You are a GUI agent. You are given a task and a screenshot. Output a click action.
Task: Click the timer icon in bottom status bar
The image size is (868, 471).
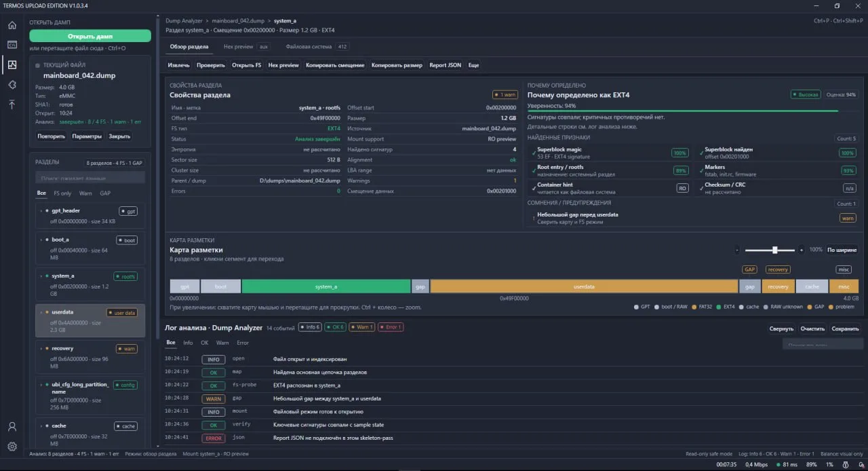(845, 465)
